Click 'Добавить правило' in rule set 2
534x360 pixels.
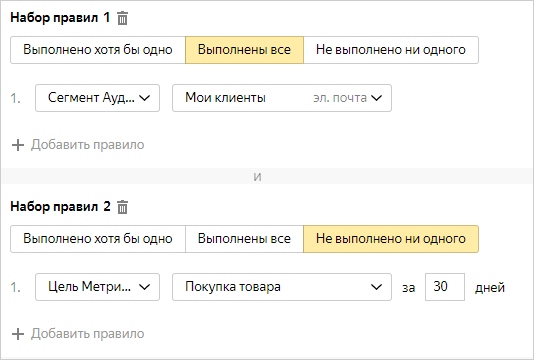88,334
